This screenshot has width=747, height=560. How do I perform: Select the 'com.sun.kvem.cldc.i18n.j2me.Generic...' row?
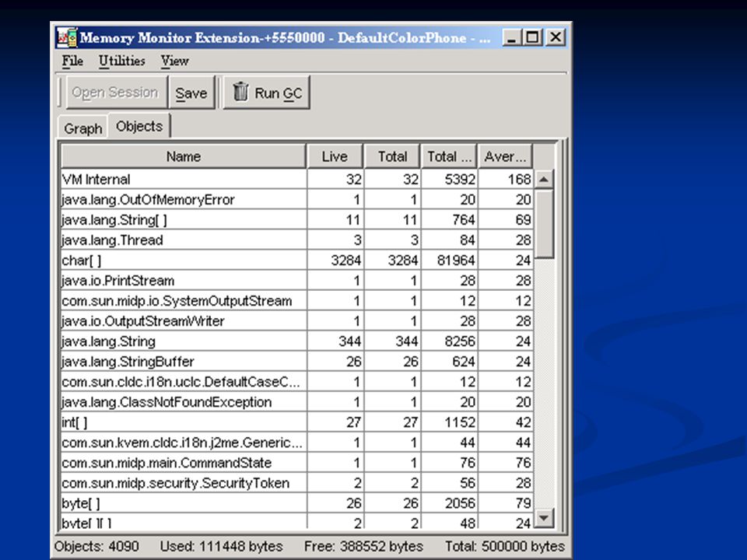pyautogui.click(x=296, y=443)
